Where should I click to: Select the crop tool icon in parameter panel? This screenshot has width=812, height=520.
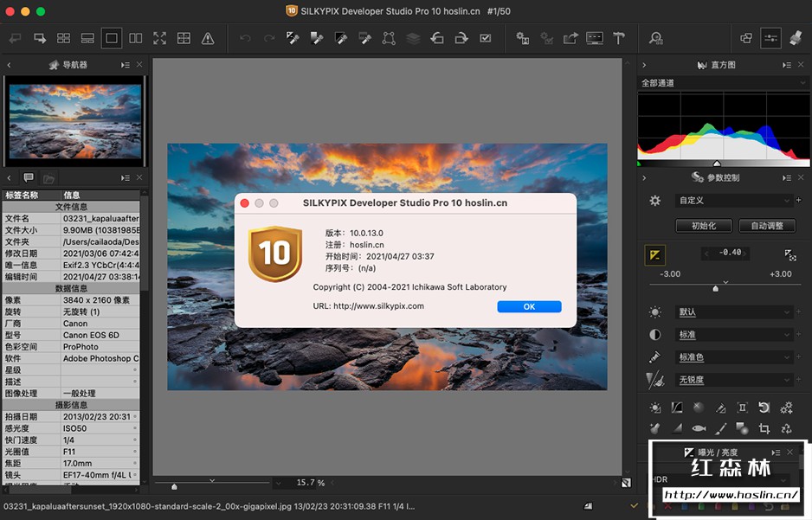764,428
